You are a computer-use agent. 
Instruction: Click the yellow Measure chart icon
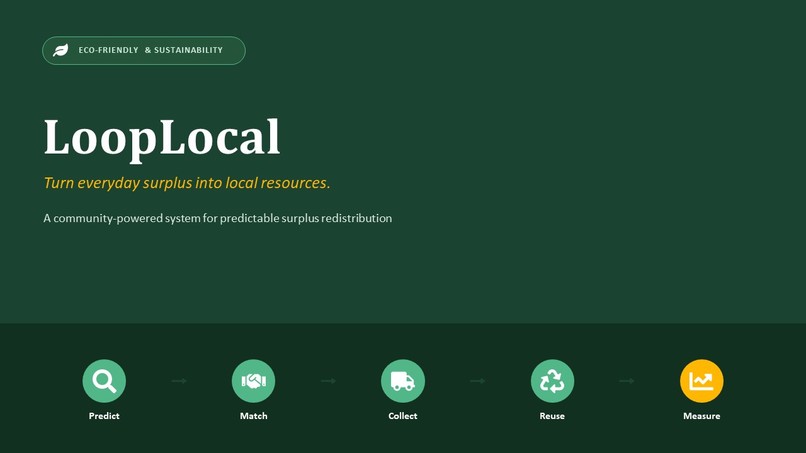[702, 381]
